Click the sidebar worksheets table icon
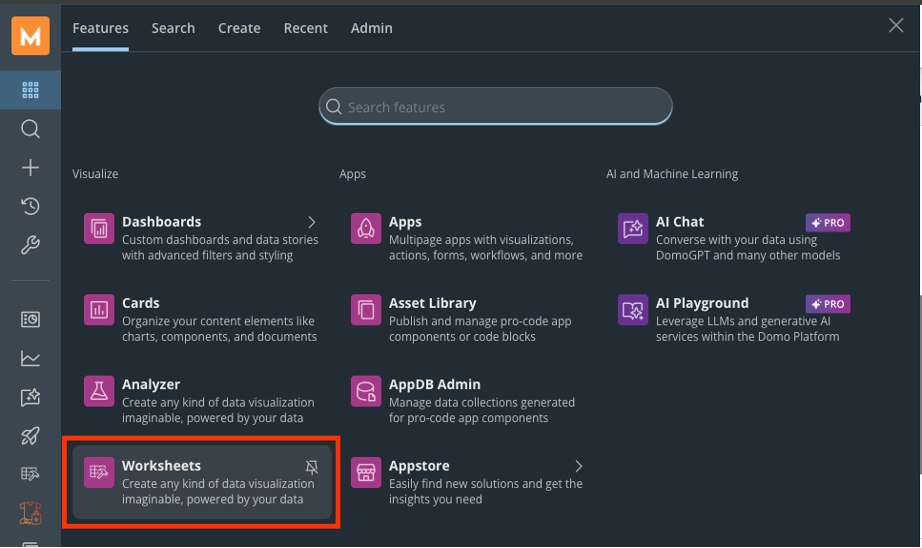The image size is (922, 548). [31, 473]
